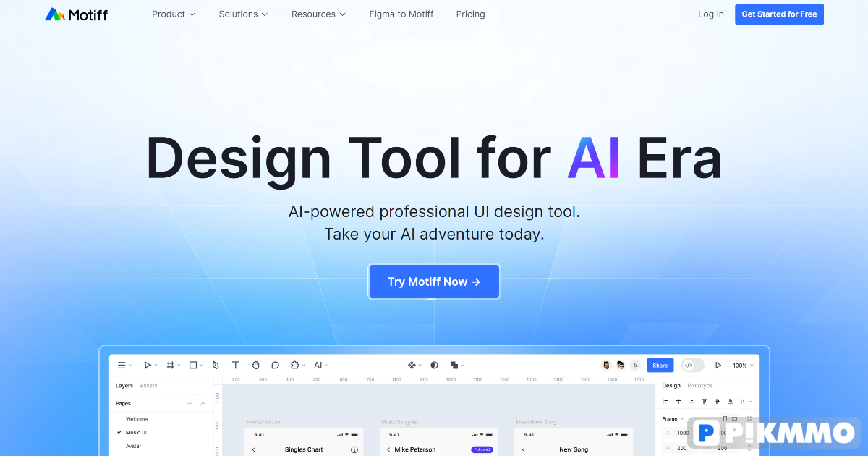Click back arrow on Singles Chart screen
The width and height of the screenshot is (868, 456).
(253, 449)
